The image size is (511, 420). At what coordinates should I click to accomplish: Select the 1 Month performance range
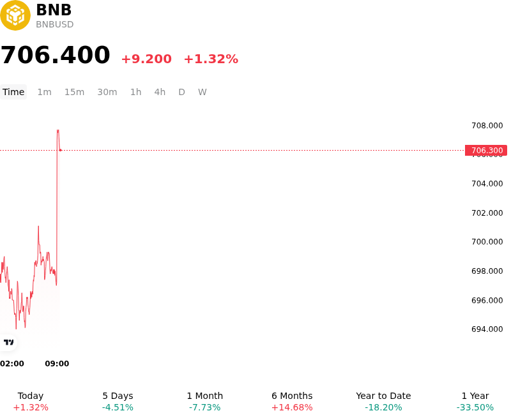[204, 401]
